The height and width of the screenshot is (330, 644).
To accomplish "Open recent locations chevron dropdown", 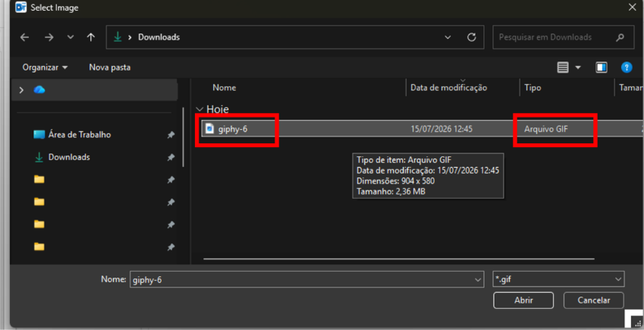I will [x=71, y=37].
